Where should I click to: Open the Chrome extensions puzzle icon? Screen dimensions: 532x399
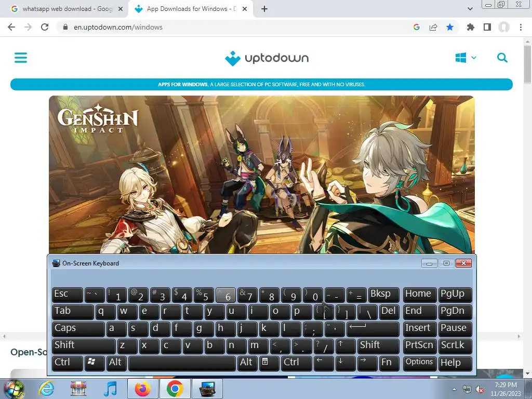[470, 27]
